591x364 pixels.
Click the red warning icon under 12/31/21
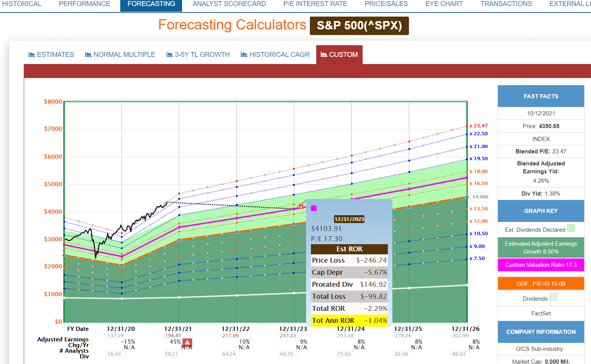(187, 343)
